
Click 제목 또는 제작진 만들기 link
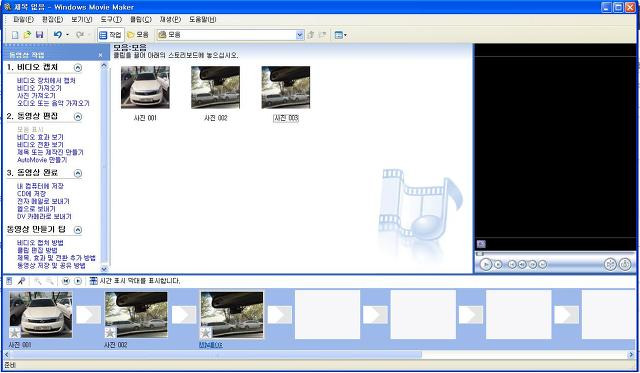(50, 152)
